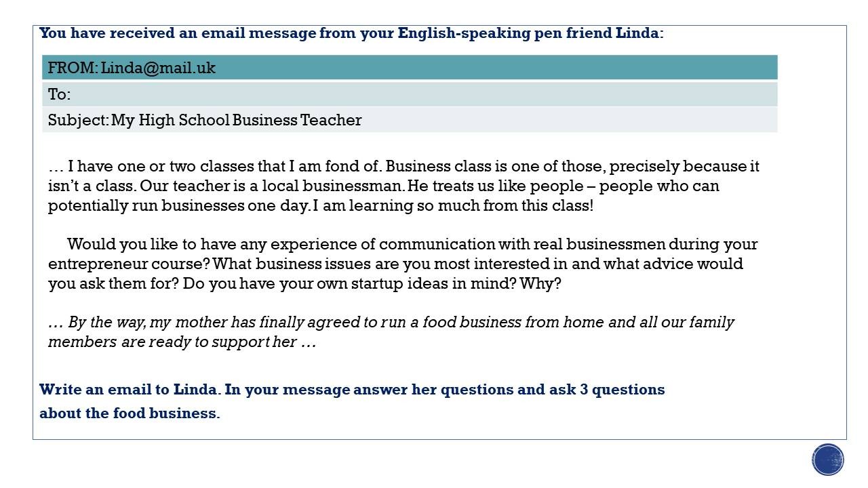Select the empty To: field row
The height and width of the screenshot is (488, 868).
pos(410,94)
